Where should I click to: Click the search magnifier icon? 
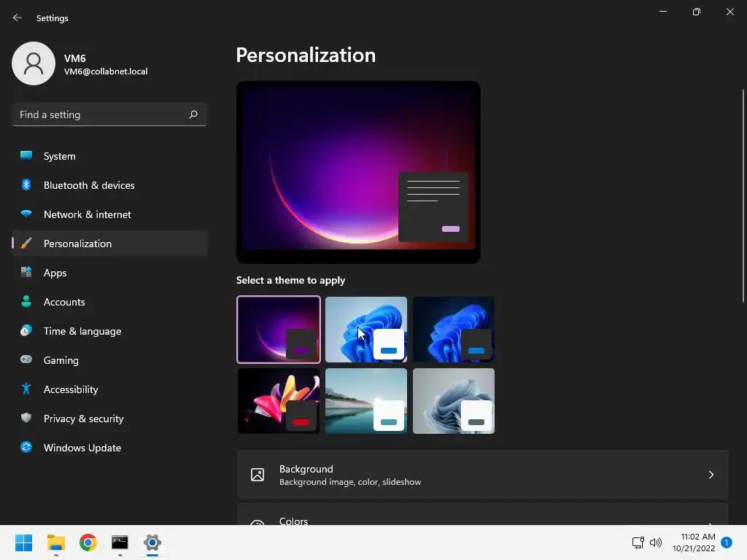193,114
